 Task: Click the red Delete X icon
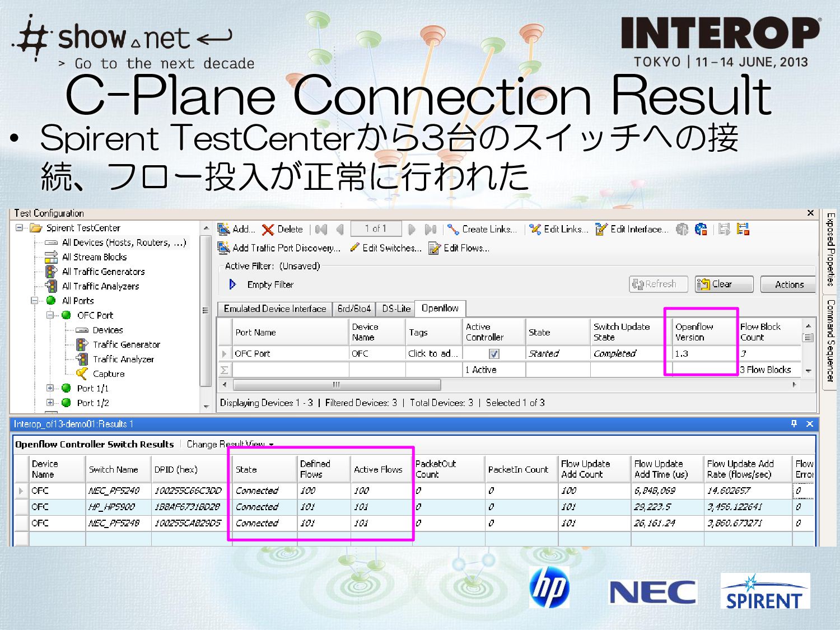click(268, 230)
